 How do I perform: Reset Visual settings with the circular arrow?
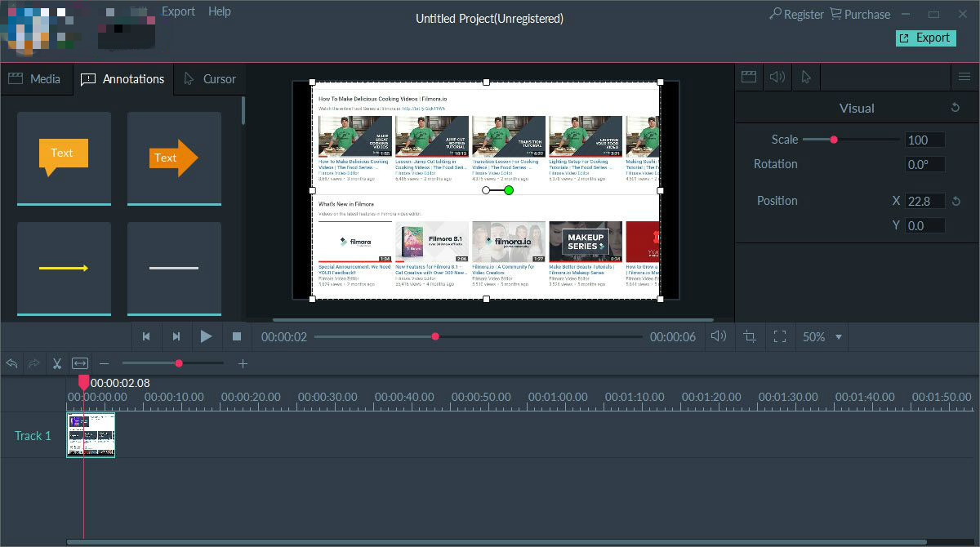click(x=955, y=108)
